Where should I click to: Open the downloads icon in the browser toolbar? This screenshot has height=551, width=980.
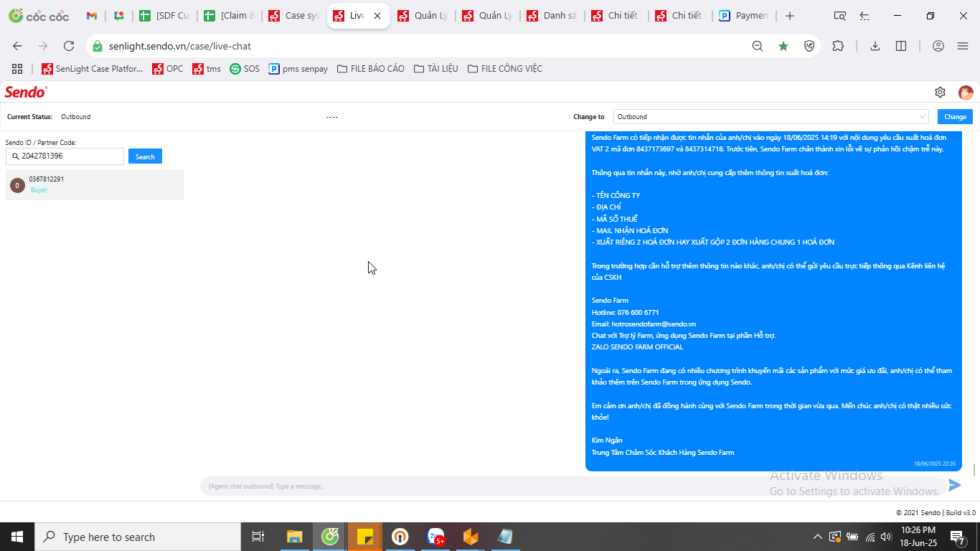875,46
